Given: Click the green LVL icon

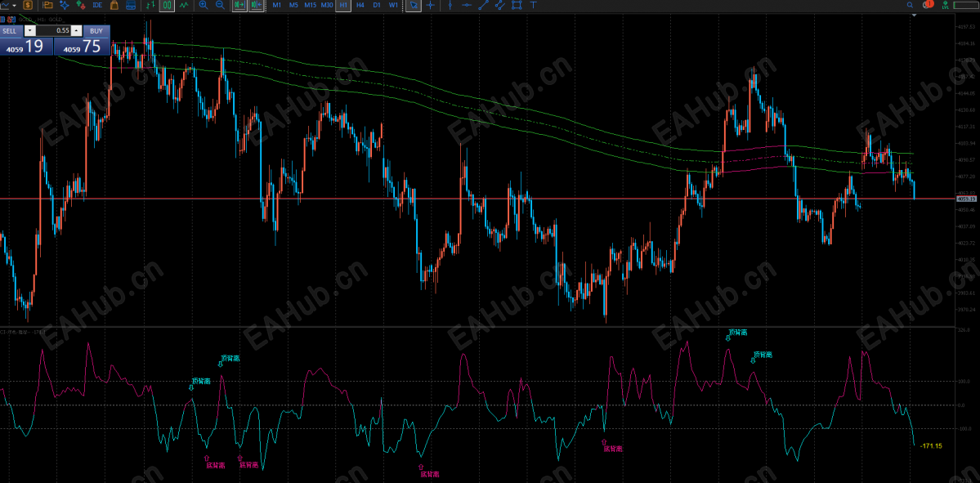Looking at the screenshot, I should pos(945,5).
